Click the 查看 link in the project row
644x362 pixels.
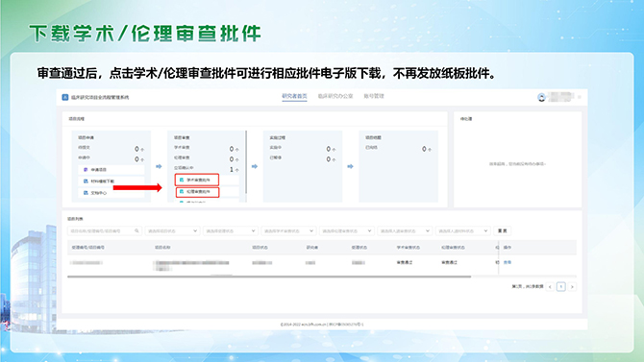click(508, 262)
